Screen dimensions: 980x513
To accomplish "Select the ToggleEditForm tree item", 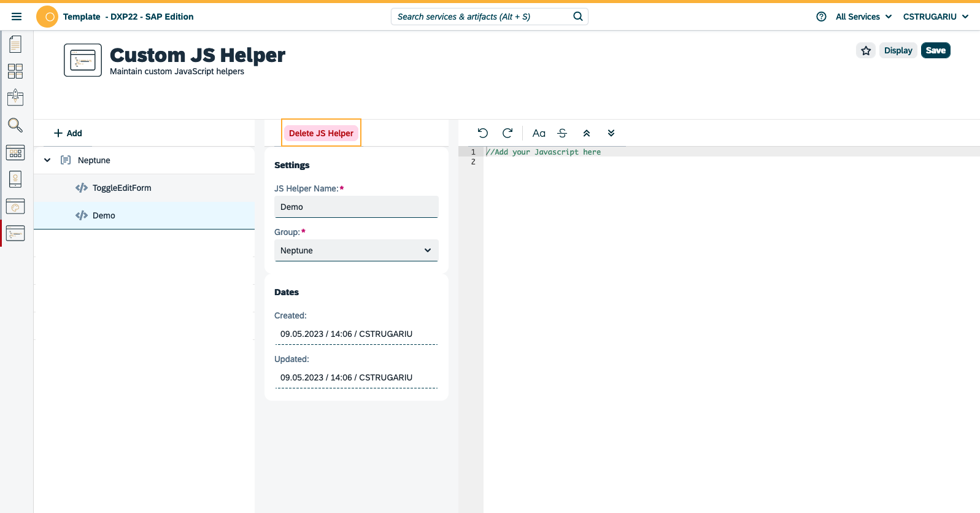I will (144, 188).
